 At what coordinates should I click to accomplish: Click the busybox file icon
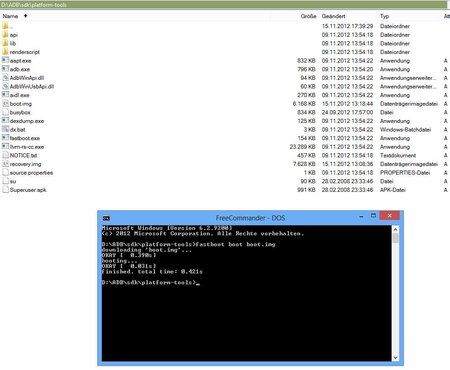tap(5, 112)
